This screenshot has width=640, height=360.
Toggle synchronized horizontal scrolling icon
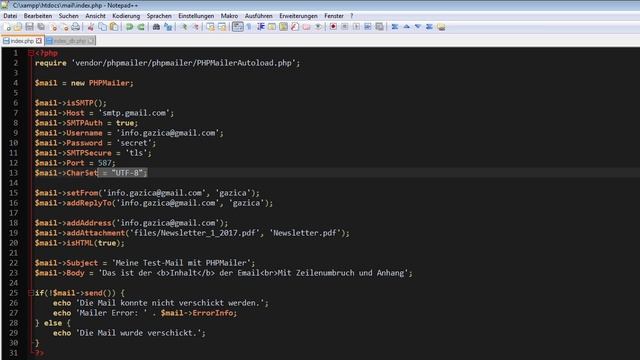[222, 27]
